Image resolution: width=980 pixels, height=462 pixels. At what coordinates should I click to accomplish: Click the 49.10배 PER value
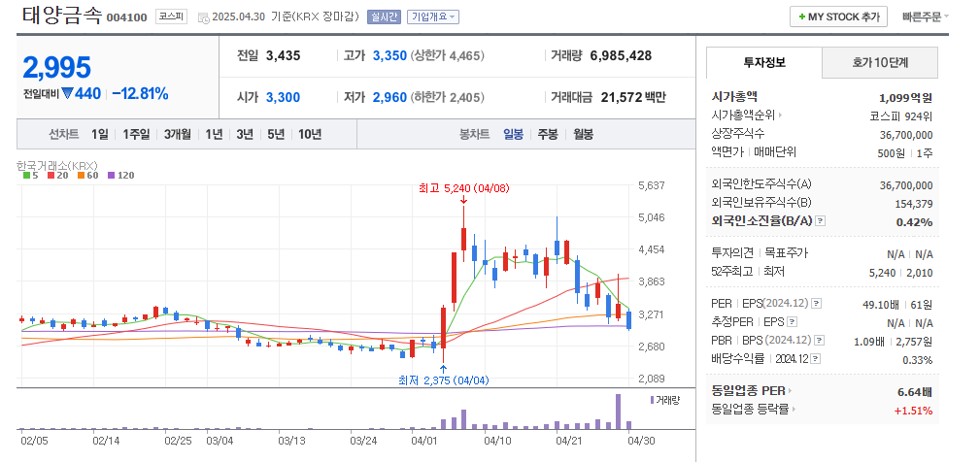click(x=881, y=305)
